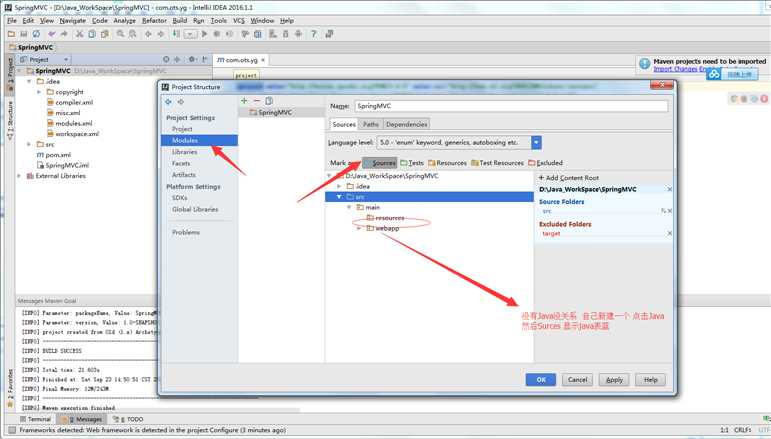
Task: Click the Paste toolbar icon
Action: coord(104,34)
